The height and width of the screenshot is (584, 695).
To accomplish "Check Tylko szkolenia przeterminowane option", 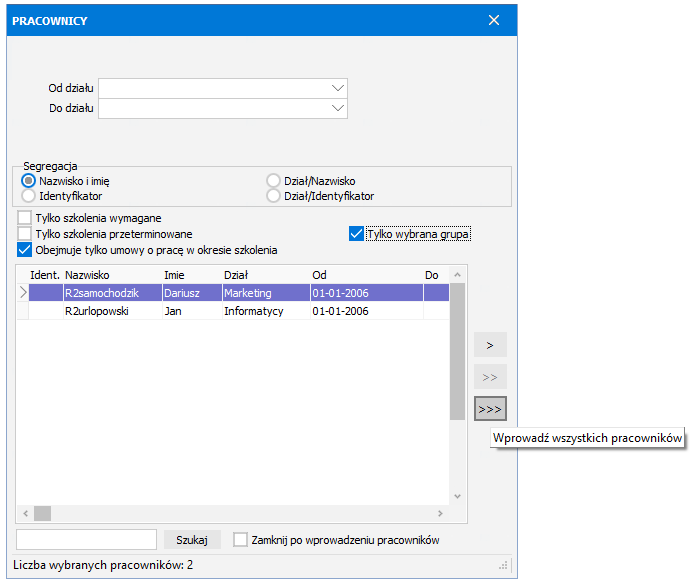I will coord(25,234).
